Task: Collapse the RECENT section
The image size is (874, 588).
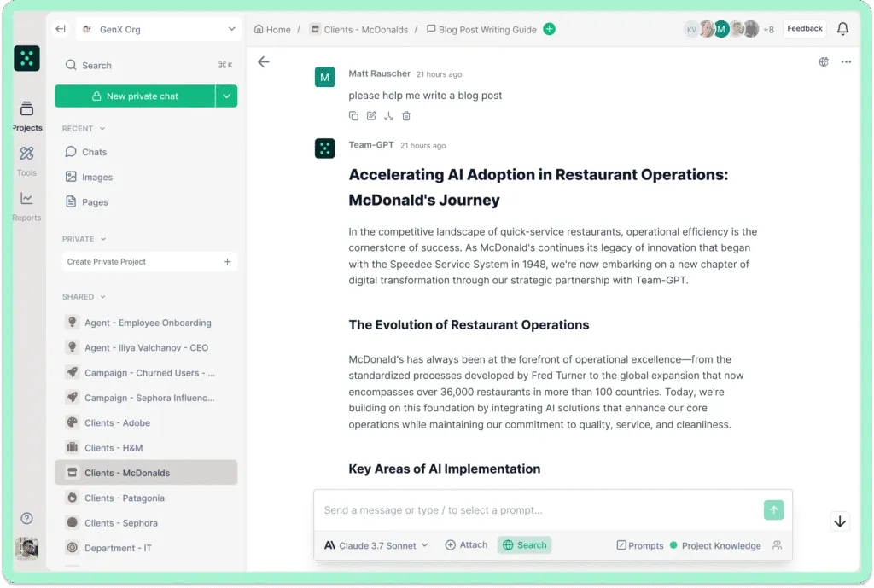Action: coord(84,128)
